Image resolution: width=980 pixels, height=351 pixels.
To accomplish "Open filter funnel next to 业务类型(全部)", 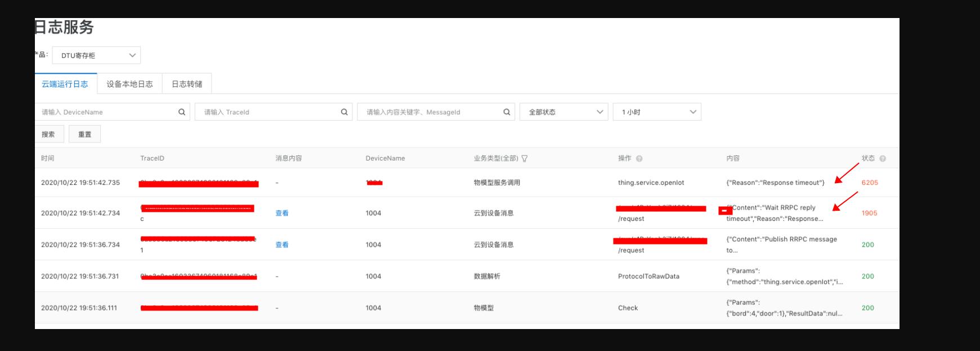I will (525, 158).
